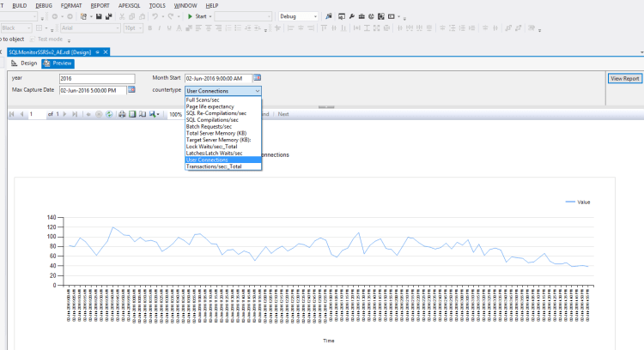Expand the Debug configuration dropdown
The width and height of the screenshot is (644, 350).
tap(314, 16)
